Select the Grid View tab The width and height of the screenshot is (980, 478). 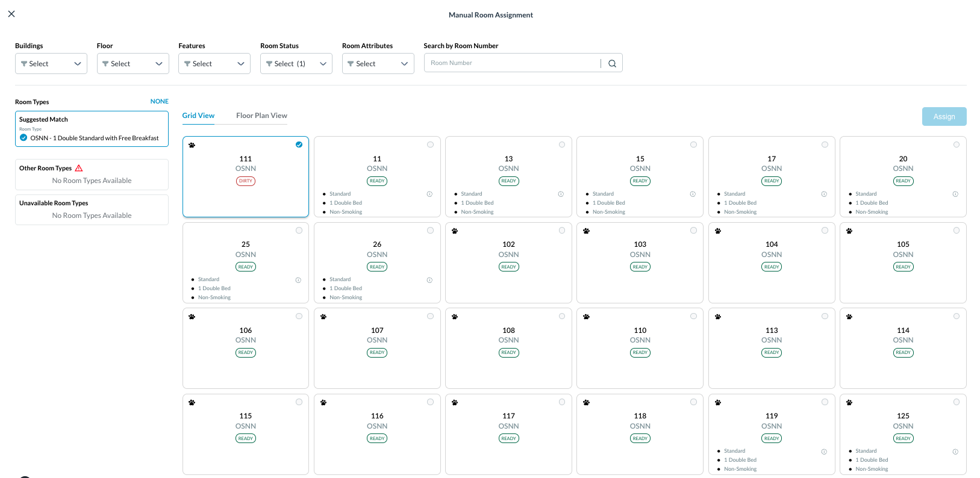(x=198, y=116)
